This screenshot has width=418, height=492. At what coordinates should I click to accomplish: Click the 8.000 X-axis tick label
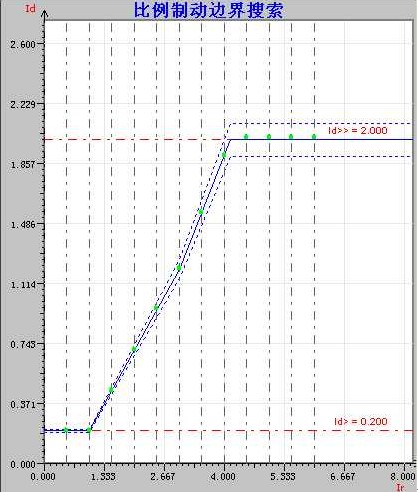(x=403, y=476)
